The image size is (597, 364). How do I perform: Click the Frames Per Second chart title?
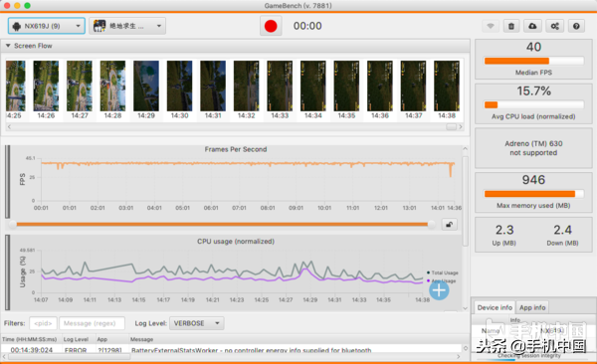click(236, 149)
